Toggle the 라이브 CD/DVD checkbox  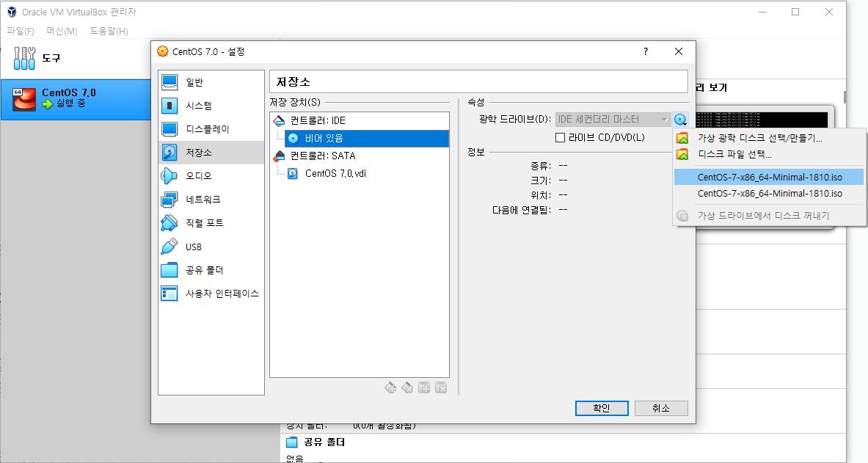click(x=561, y=137)
